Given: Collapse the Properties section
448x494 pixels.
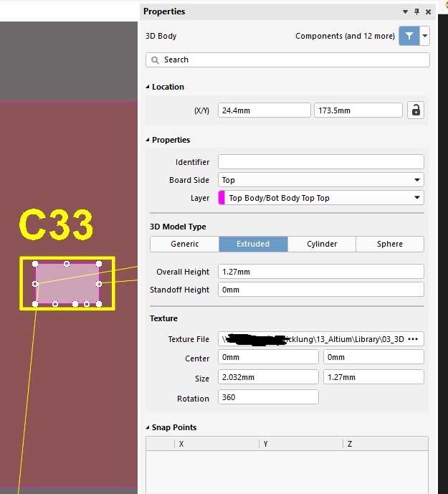Looking at the screenshot, I should click(148, 140).
